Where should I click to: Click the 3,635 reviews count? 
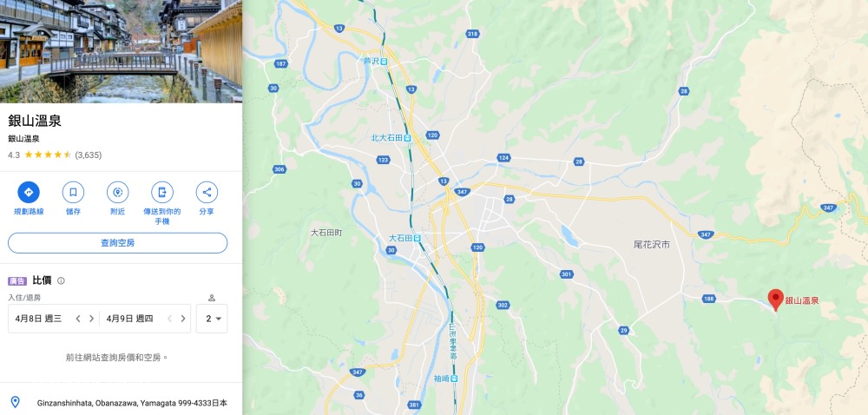pos(88,155)
